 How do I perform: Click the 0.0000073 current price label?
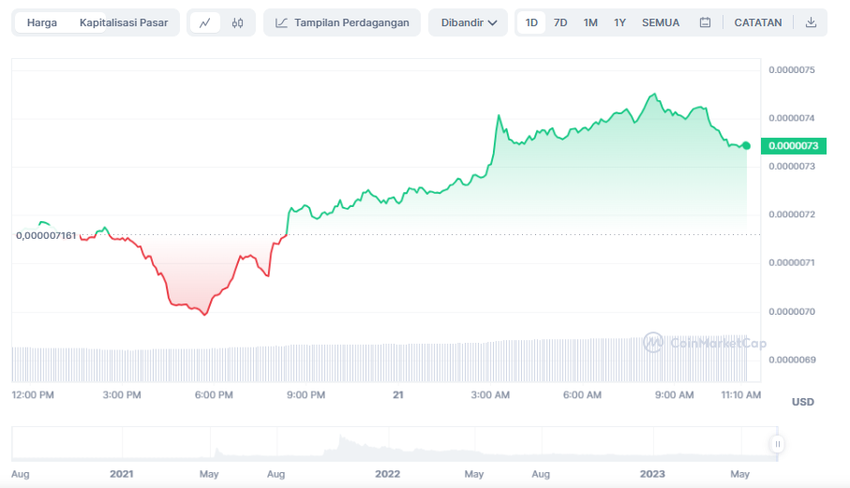(x=794, y=146)
